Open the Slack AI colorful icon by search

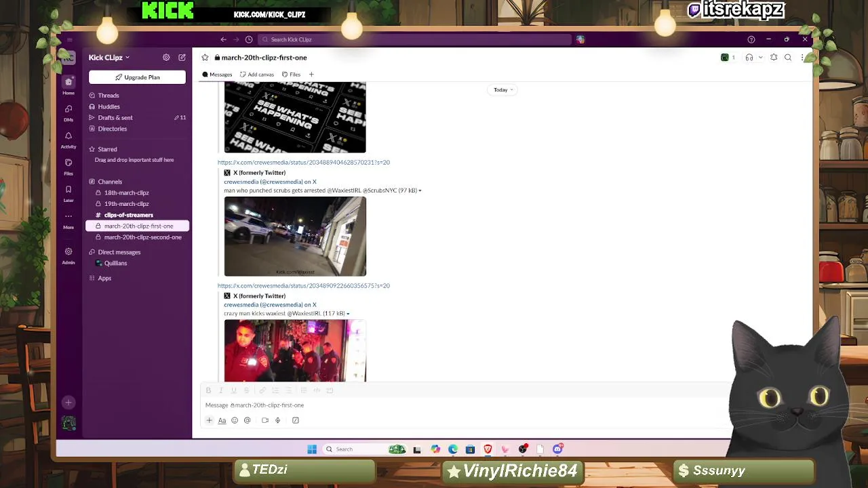pyautogui.click(x=580, y=39)
